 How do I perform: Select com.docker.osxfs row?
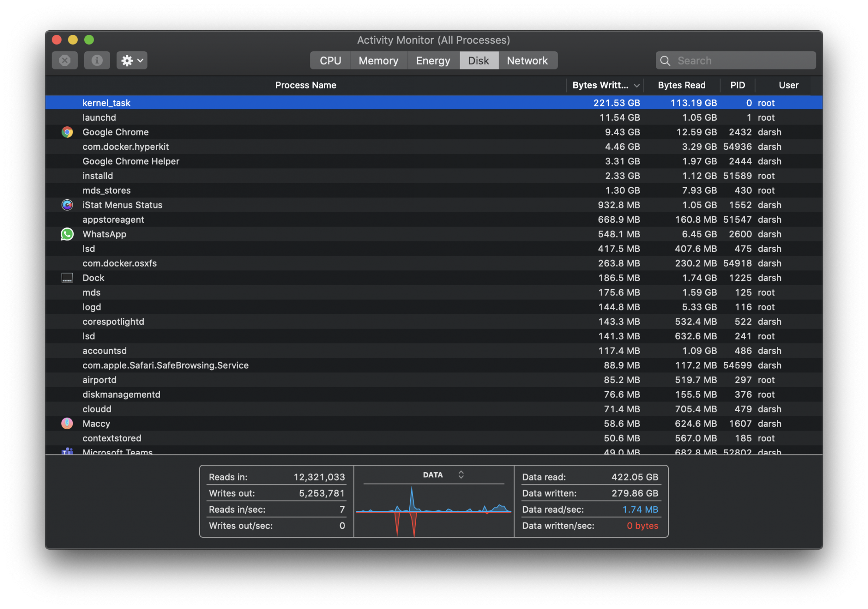tap(434, 263)
